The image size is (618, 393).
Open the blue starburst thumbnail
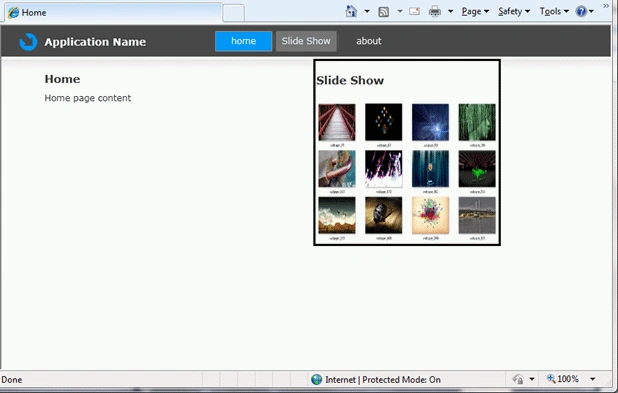pyautogui.click(x=430, y=122)
